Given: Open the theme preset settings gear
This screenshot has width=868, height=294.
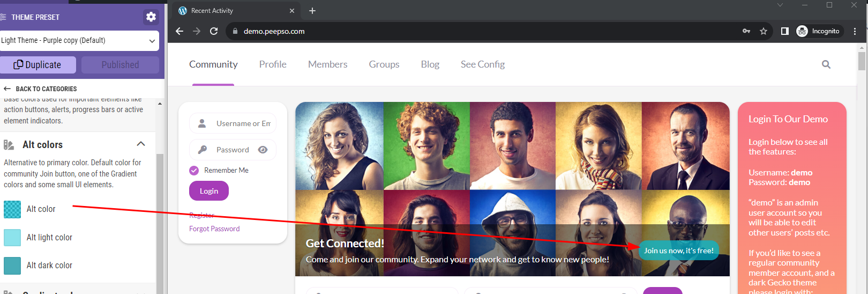Looking at the screenshot, I should [x=151, y=17].
